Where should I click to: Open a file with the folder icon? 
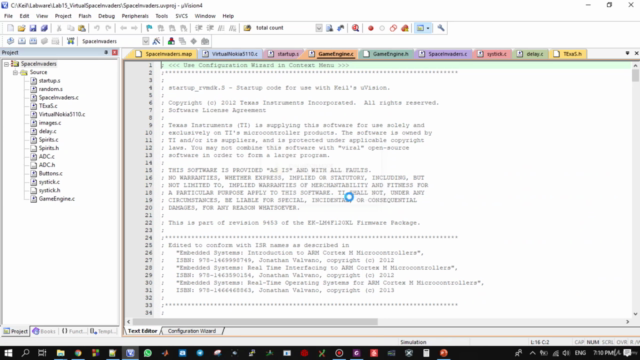click(x=21, y=28)
